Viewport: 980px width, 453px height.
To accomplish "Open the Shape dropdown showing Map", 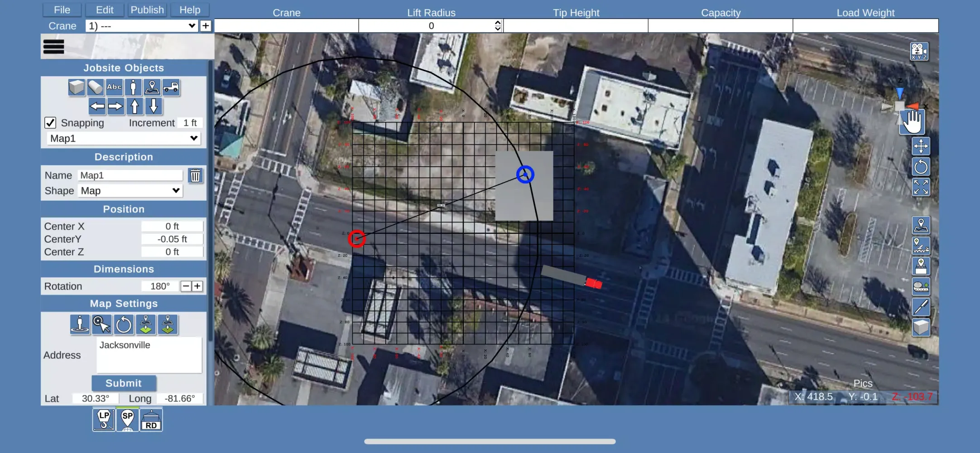I will tap(130, 191).
